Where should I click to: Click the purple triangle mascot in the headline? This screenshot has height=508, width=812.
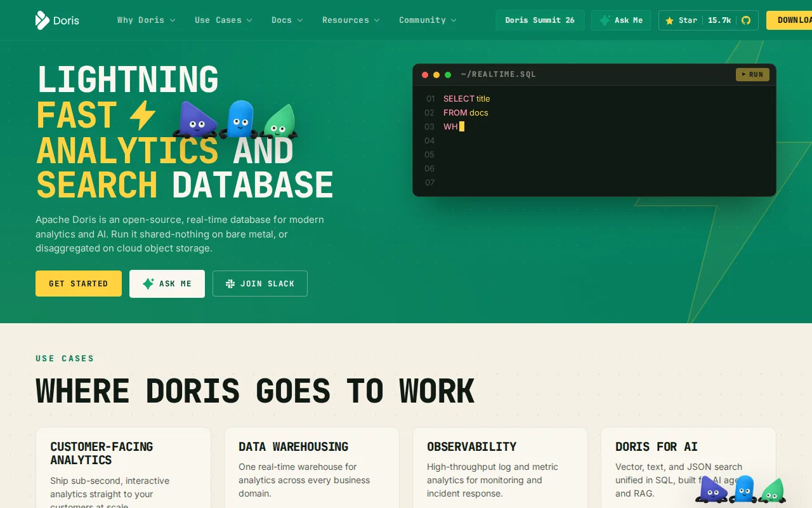195,121
